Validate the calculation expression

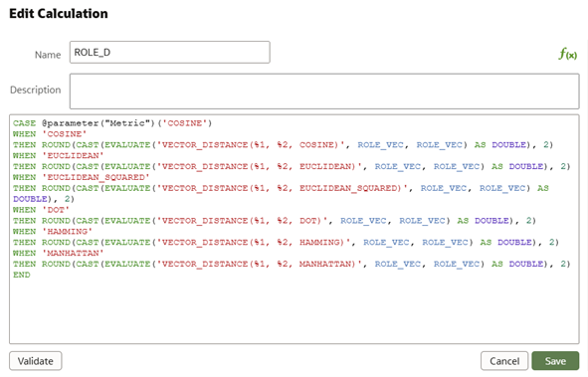(36, 361)
